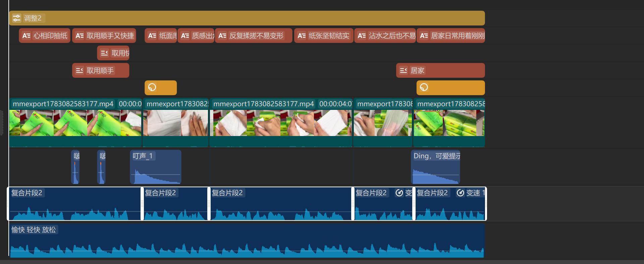Screen dimensions: 644x264
Task: Click the text icon on 心相印抽纸 clip
Action: (x=26, y=36)
